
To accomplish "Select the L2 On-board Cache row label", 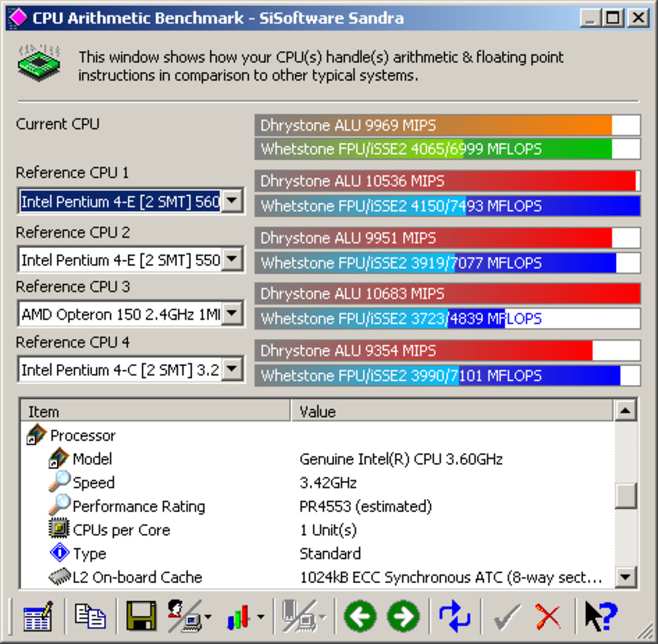I will tap(137, 577).
